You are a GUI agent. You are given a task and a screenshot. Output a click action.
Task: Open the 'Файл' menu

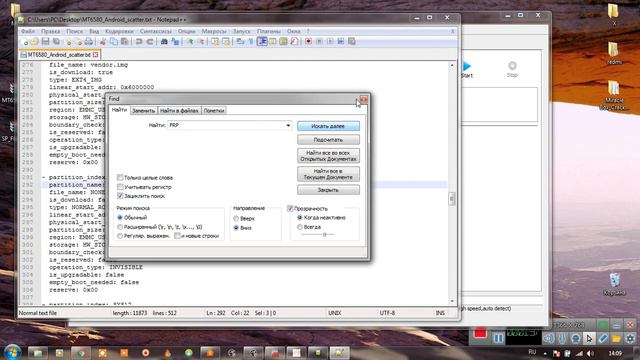coord(28,31)
